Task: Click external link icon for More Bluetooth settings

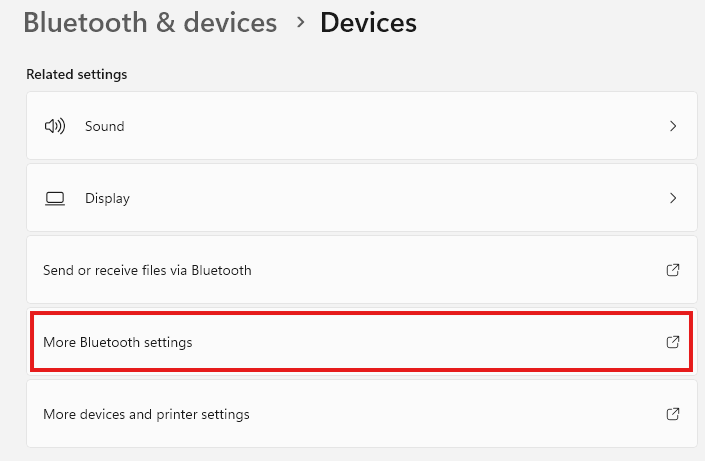Action: [673, 342]
